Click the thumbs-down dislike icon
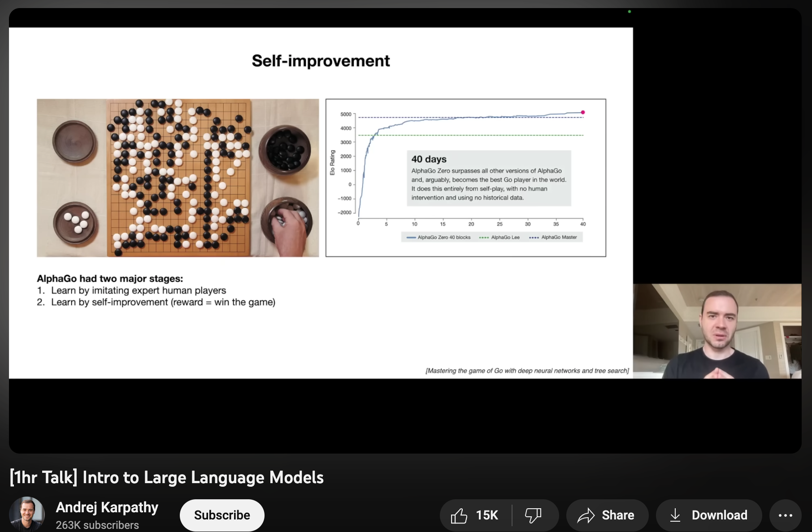Image resolution: width=812 pixels, height=532 pixels. coord(533,515)
